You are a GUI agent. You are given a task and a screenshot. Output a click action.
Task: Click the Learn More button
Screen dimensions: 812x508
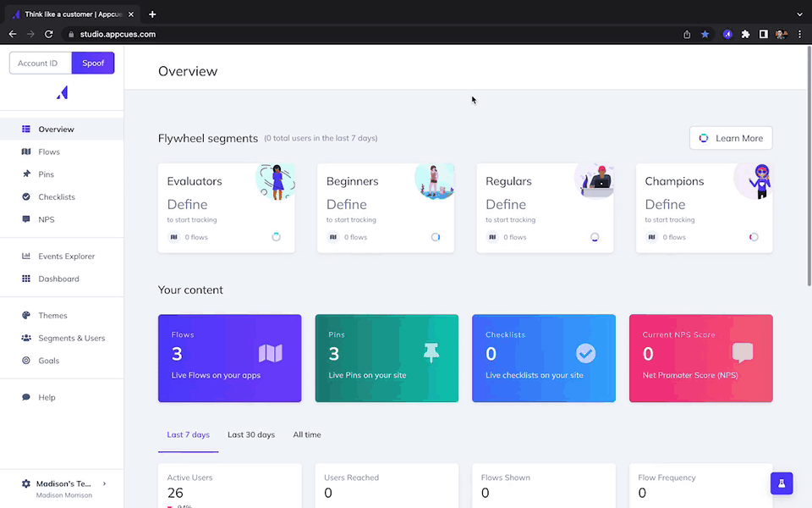point(731,138)
